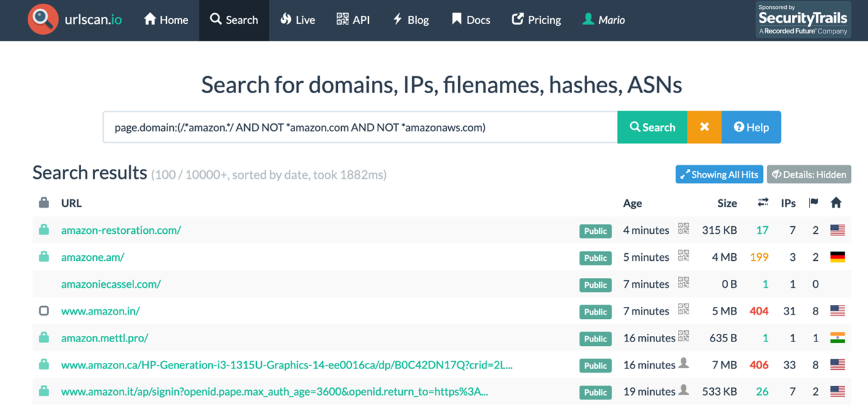Click the Public badge on www.amazon.in row

click(595, 311)
